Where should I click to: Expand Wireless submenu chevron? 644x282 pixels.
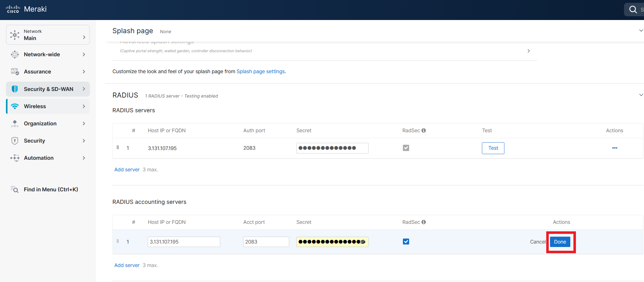click(84, 106)
